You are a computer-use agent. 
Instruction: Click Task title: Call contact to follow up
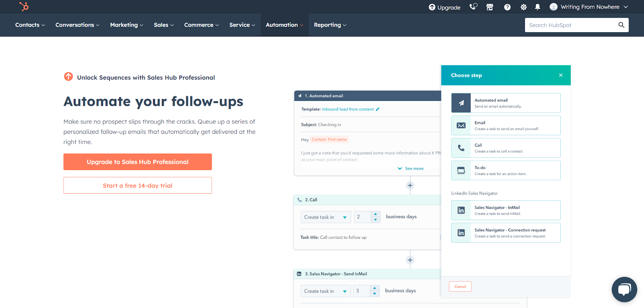coord(334,237)
